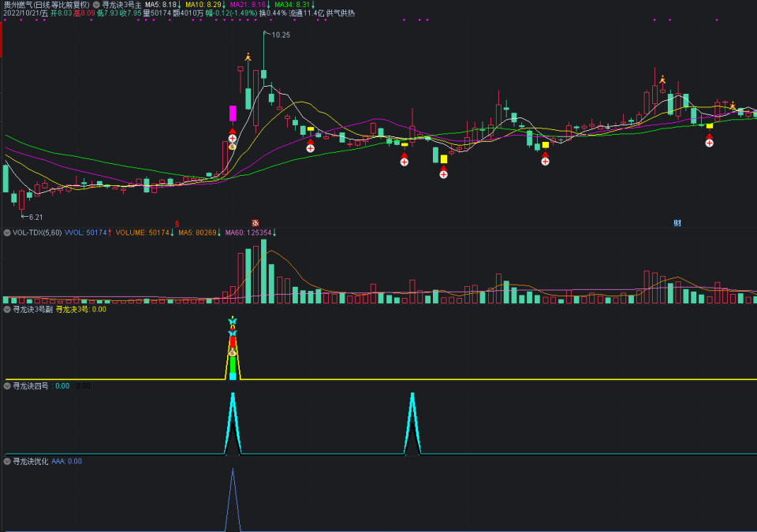The image size is (757, 532).
Task: Click the cyan 0.00 value of 寻龙诀四号
Action: 62,385
